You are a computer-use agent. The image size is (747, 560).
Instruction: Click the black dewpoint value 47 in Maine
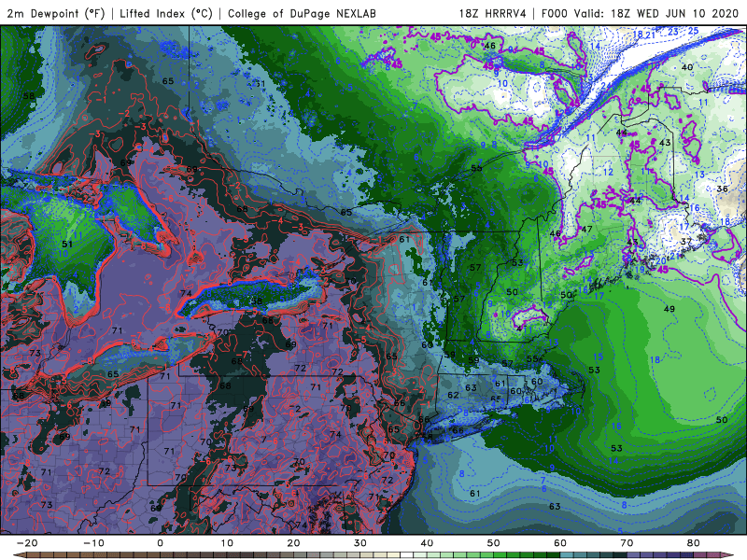point(586,230)
